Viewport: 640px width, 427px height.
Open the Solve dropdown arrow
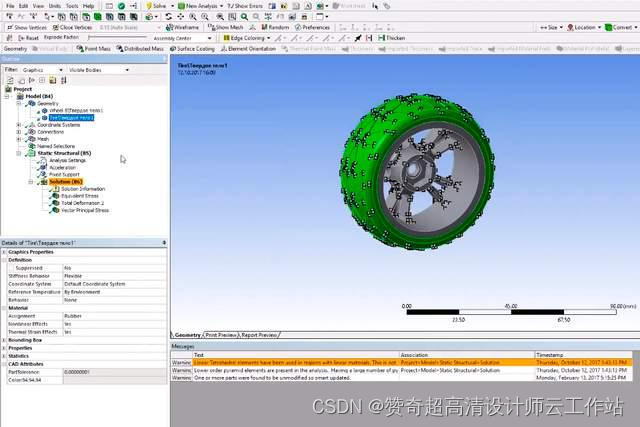(x=172, y=6)
